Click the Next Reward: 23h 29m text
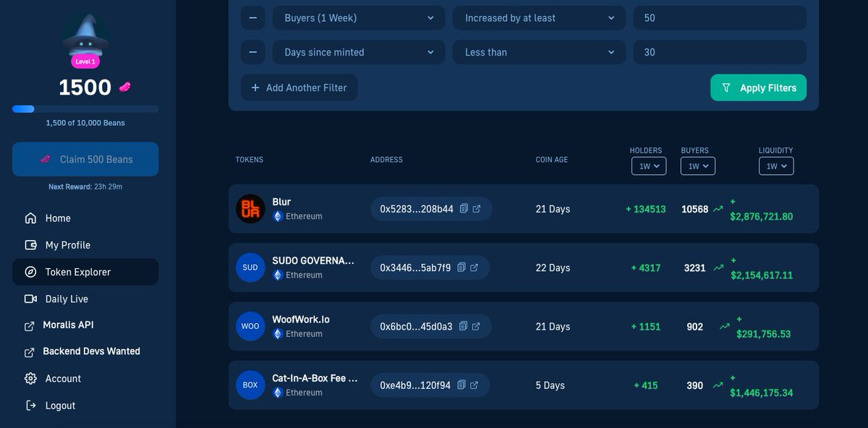The height and width of the screenshot is (428, 868). pos(85,187)
